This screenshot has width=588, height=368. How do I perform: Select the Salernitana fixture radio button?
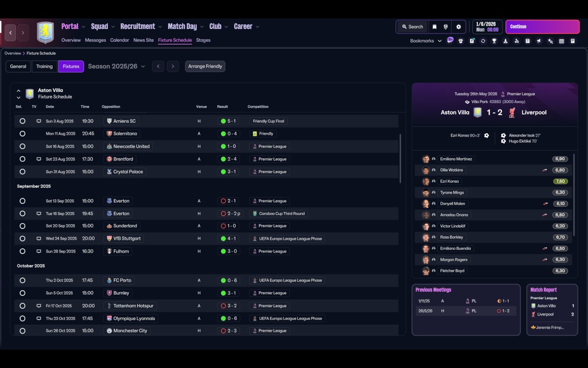[23, 134]
